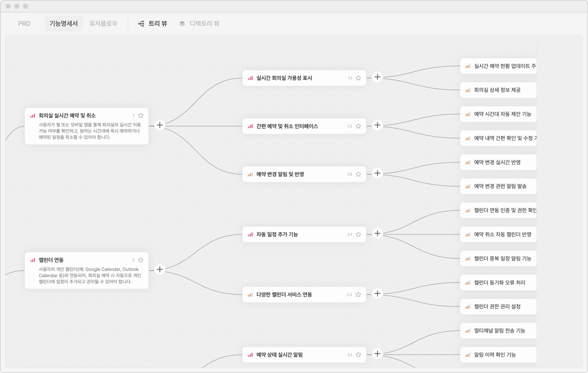The image size is (588, 373).
Task: Click priority bars icon on 간편 예약 및 취소 인터페이스
Action: point(250,126)
